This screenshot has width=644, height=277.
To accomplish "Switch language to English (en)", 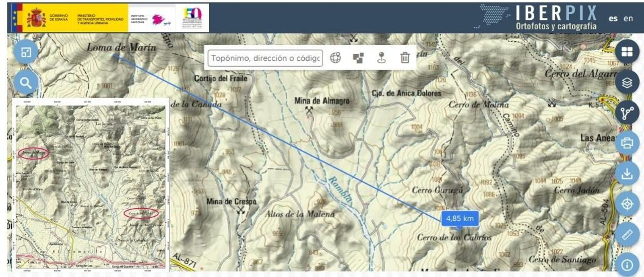I will (x=628, y=18).
